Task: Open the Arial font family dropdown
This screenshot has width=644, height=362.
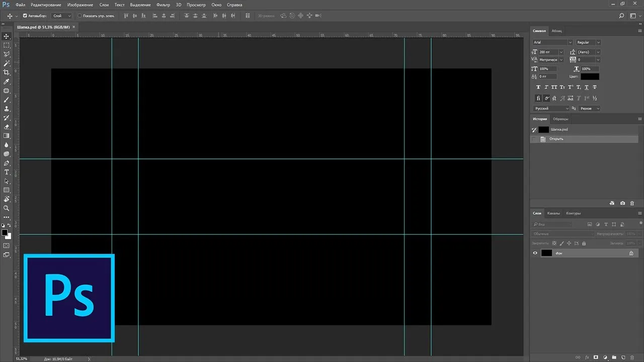Action: [x=552, y=42]
